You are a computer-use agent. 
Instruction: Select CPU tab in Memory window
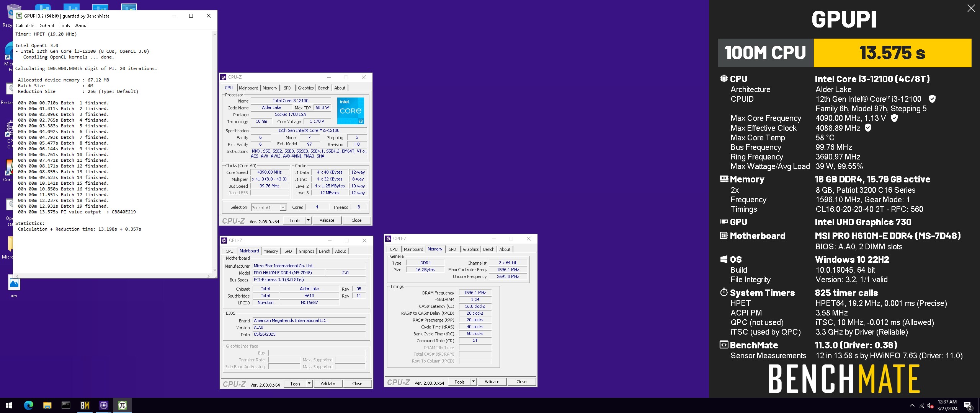(x=394, y=249)
